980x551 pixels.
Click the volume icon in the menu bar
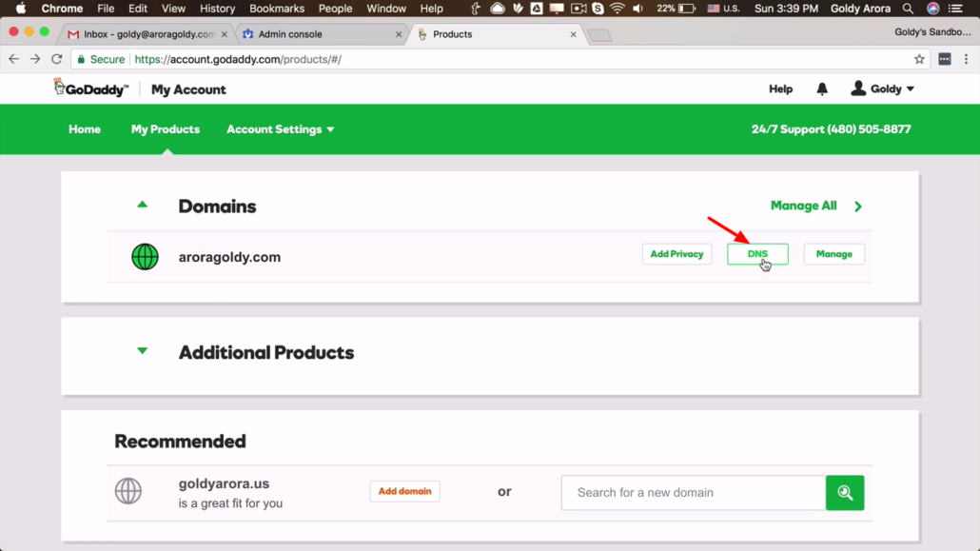(x=638, y=9)
